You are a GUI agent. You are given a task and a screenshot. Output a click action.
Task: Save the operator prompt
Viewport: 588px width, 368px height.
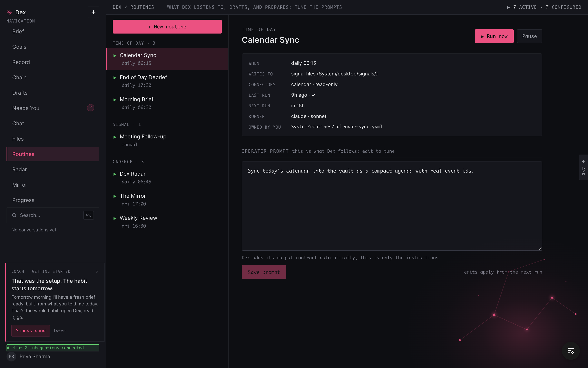tap(264, 272)
